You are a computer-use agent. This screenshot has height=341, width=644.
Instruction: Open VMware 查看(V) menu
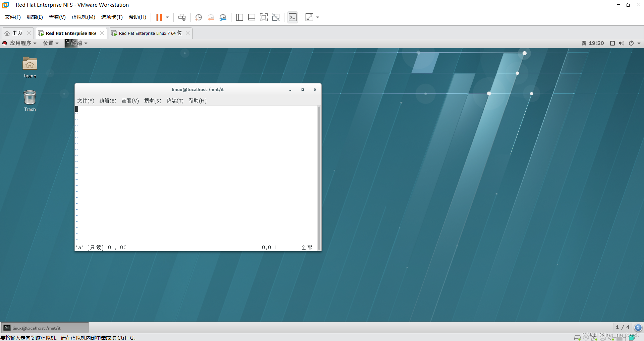57,17
